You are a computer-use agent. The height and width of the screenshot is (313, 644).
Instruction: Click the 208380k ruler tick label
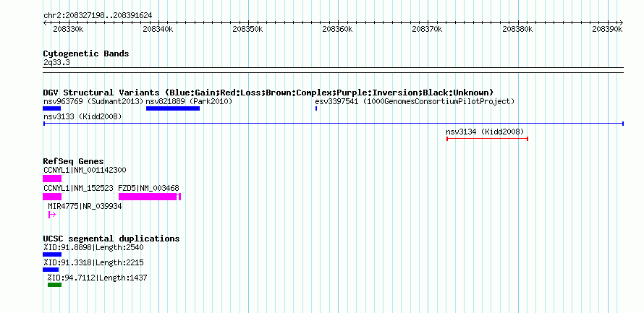click(517, 29)
